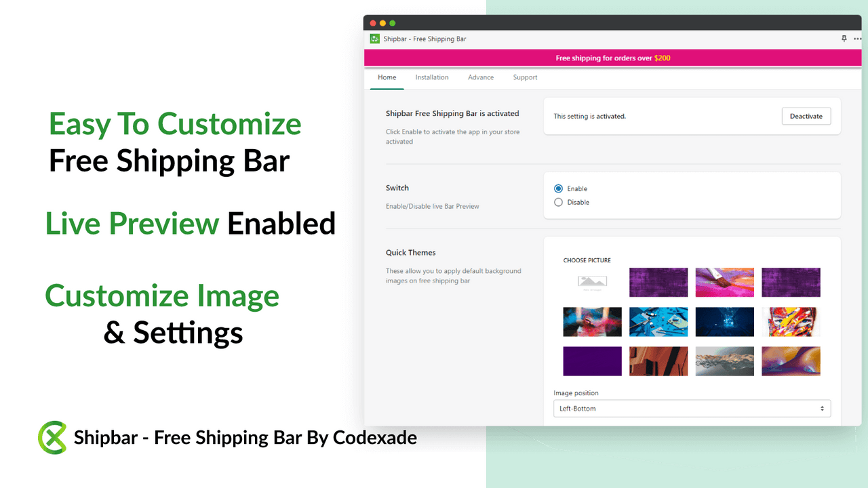The height and width of the screenshot is (488, 868).
Task: Click the pink free shipping preview bar
Action: 612,58
